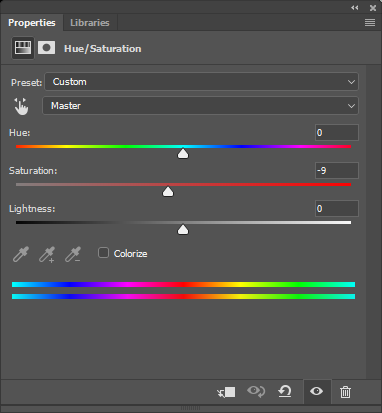The height and width of the screenshot is (413, 382).
Task: Switch to the Properties tab
Action: click(32, 23)
